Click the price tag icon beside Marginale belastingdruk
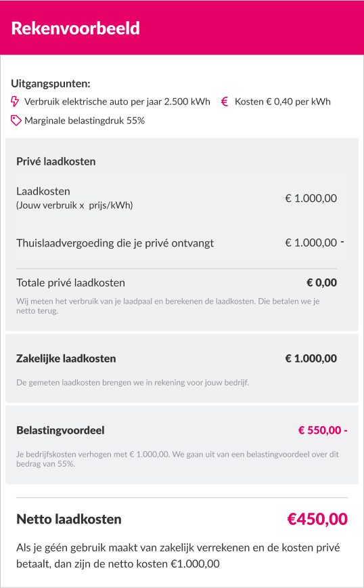The width and height of the screenshot is (364, 588). click(x=16, y=121)
